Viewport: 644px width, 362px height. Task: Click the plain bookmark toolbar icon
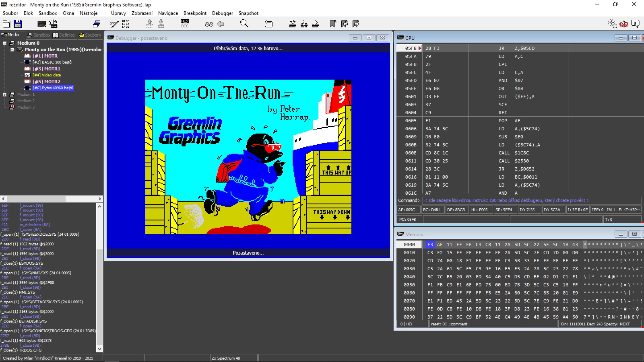[333, 24]
